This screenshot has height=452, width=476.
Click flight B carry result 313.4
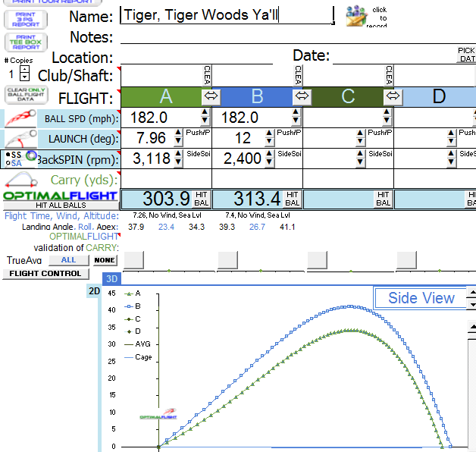coord(257,199)
